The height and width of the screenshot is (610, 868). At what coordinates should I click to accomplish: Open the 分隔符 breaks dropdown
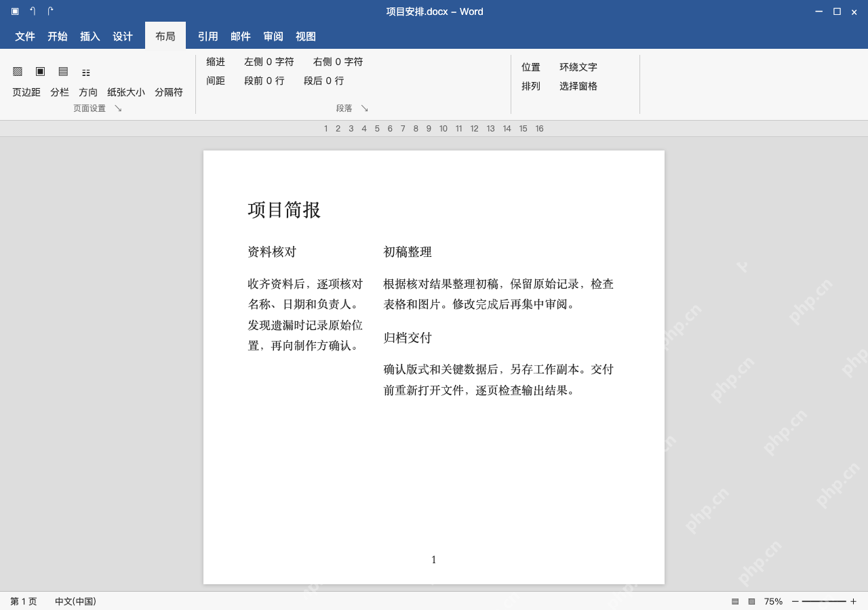(169, 92)
